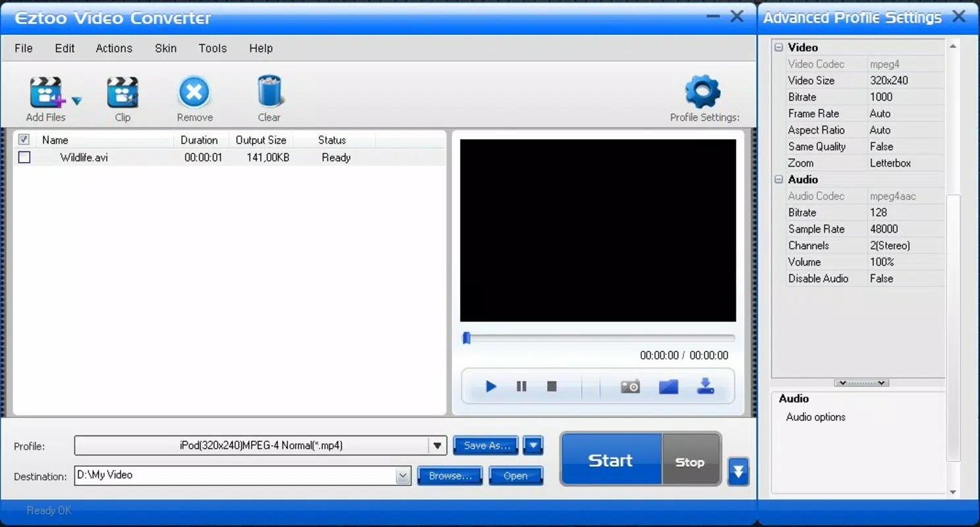Open Profile Settings gear icon

[703, 92]
